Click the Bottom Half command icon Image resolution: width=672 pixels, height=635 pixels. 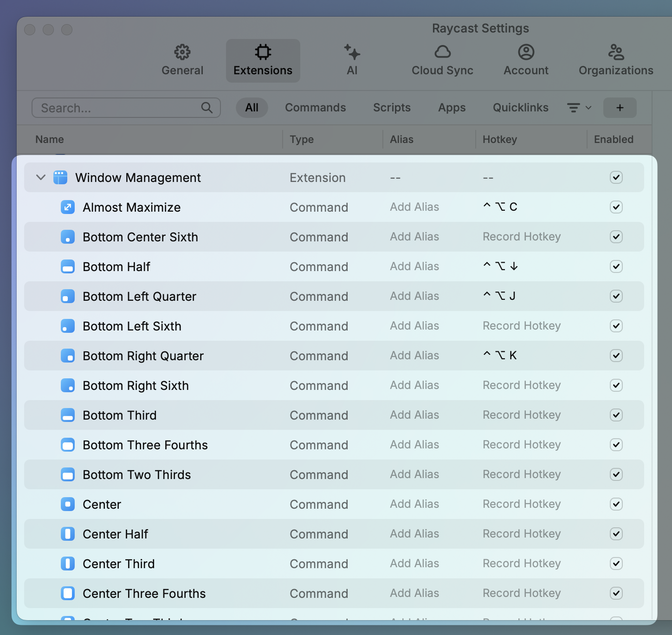(68, 266)
